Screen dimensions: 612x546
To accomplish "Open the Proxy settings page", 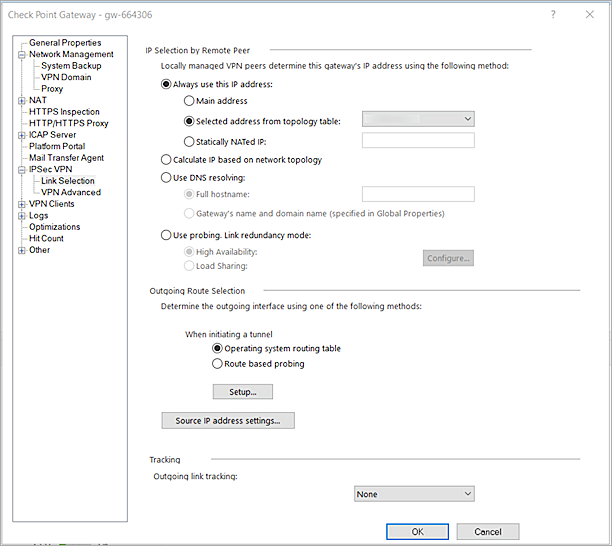I will 52,89.
